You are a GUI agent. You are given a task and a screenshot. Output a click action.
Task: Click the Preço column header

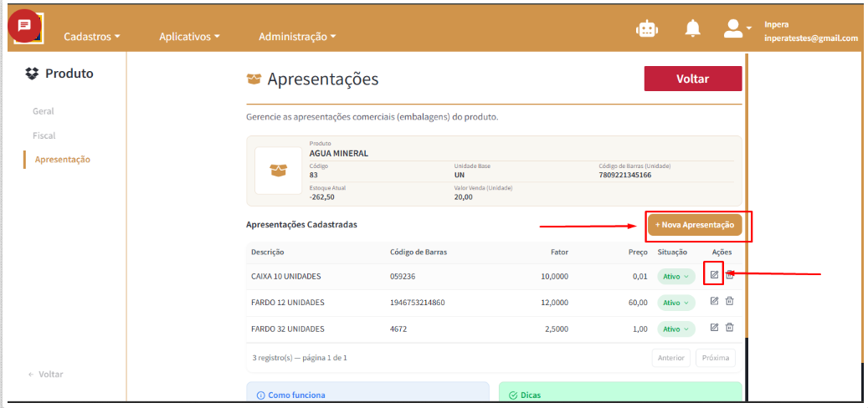click(x=638, y=252)
